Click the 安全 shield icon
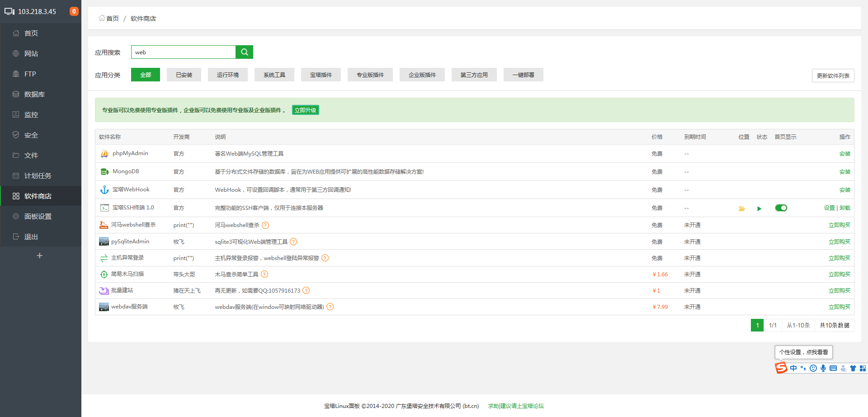 tap(16, 135)
